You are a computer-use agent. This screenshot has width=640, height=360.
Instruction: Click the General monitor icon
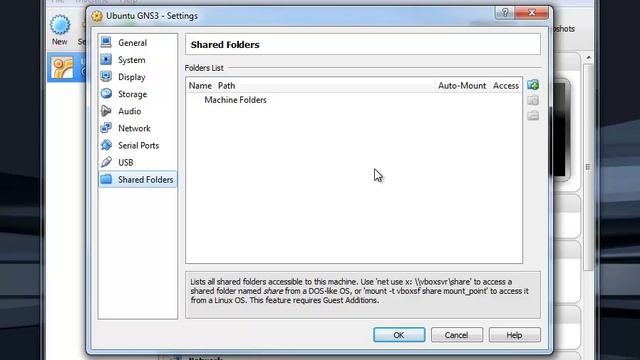pyautogui.click(x=106, y=42)
